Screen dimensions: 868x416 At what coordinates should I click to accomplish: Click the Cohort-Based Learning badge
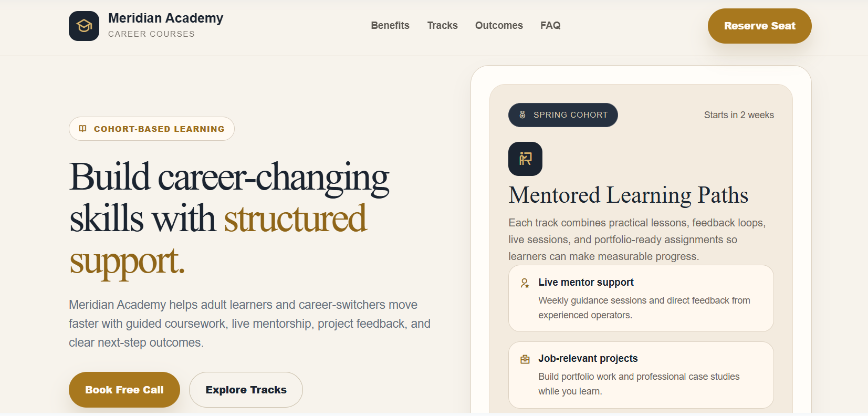click(151, 128)
